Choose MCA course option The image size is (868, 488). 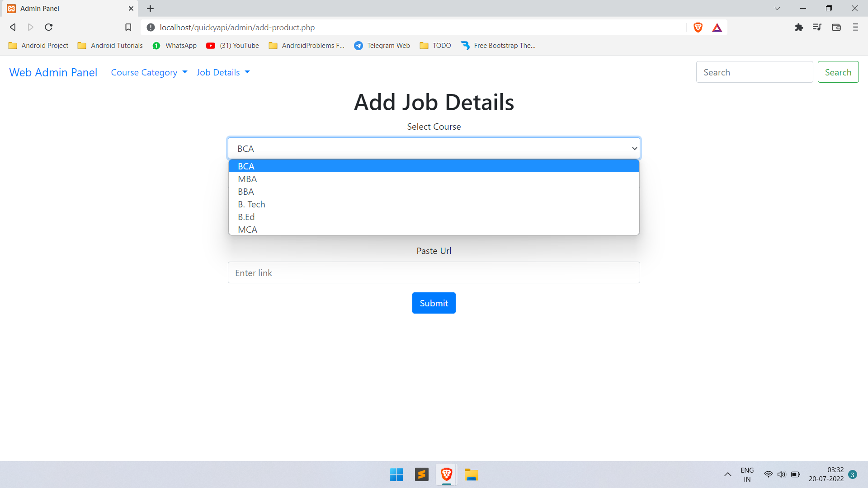coord(434,230)
